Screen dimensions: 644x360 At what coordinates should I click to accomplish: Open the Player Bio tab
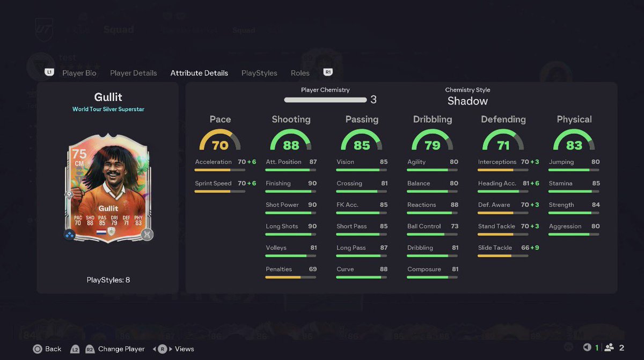(79, 73)
